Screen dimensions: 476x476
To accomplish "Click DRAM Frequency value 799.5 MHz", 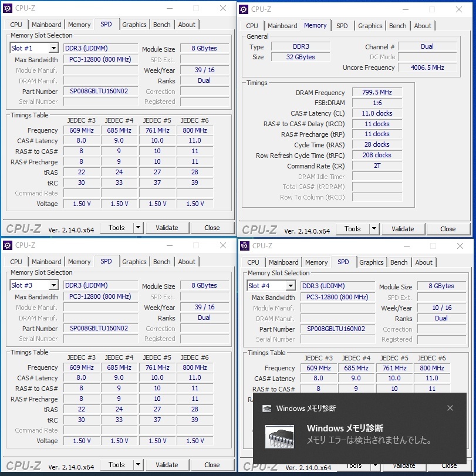I will coord(377,92).
